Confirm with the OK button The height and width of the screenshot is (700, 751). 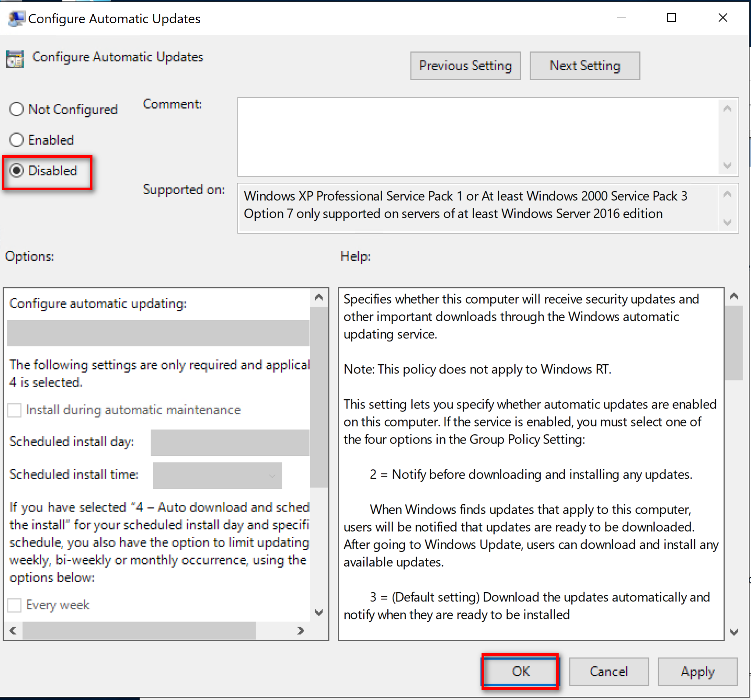tap(521, 672)
